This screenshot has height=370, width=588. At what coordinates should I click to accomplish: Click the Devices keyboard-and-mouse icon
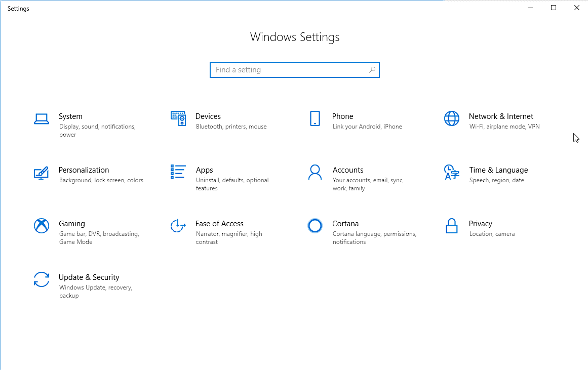pos(178,118)
